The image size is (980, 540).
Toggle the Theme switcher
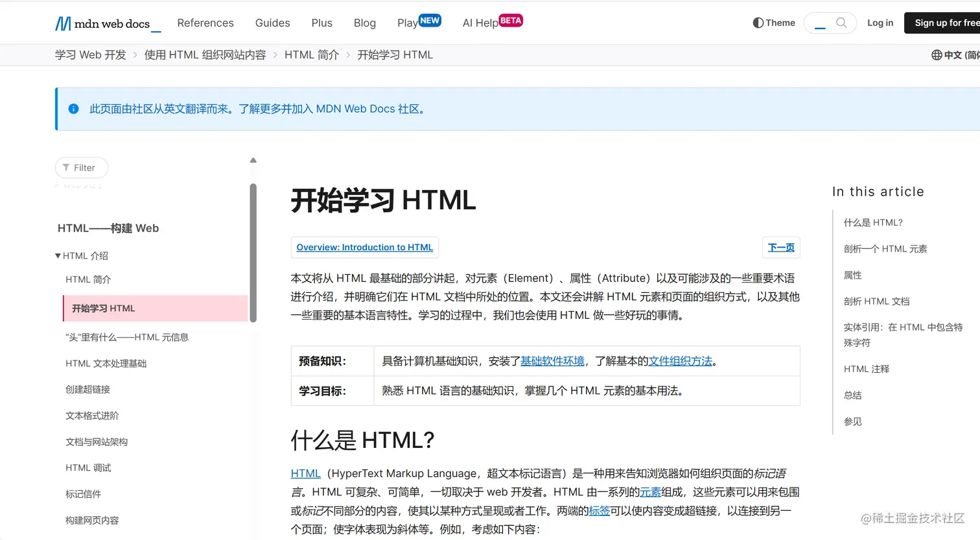click(x=774, y=23)
